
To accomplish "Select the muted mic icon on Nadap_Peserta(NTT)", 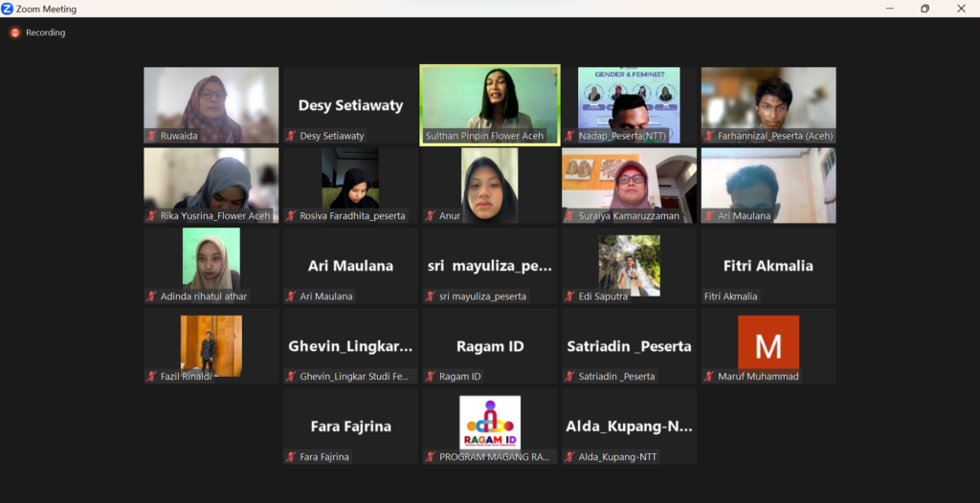I will click(x=569, y=136).
